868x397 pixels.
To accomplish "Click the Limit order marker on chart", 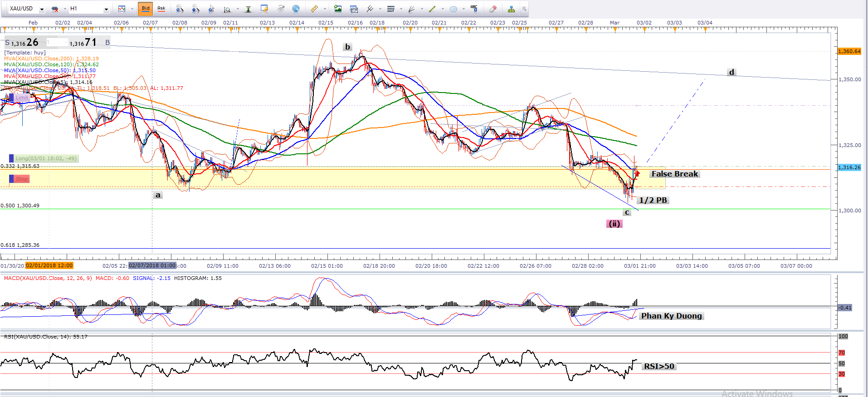I will point(21,98).
